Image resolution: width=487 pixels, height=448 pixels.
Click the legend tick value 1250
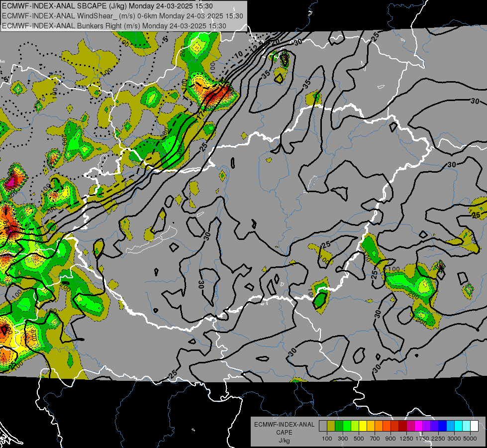[406, 439]
